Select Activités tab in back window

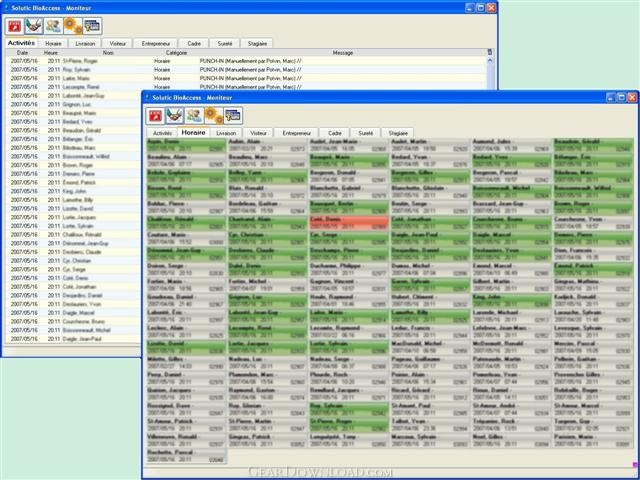(21, 43)
